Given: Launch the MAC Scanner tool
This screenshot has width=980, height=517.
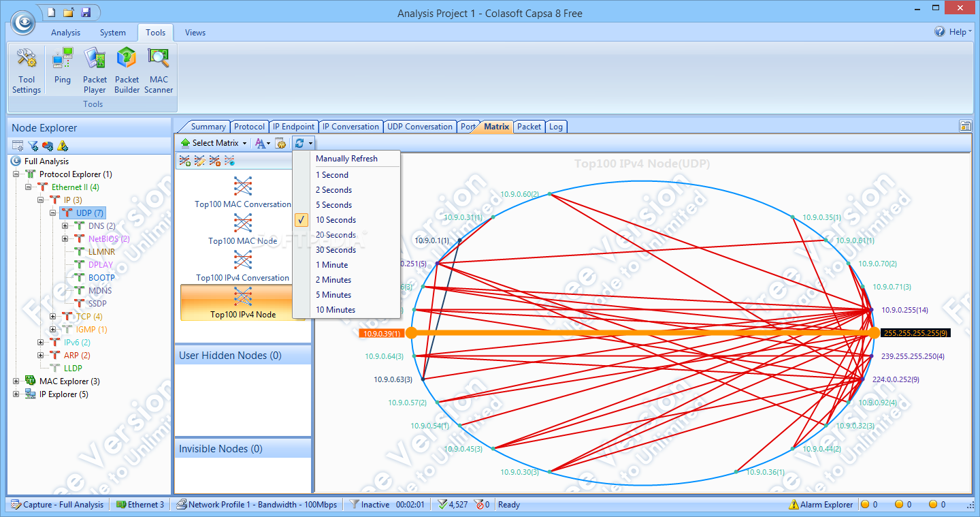Looking at the screenshot, I should (x=159, y=70).
